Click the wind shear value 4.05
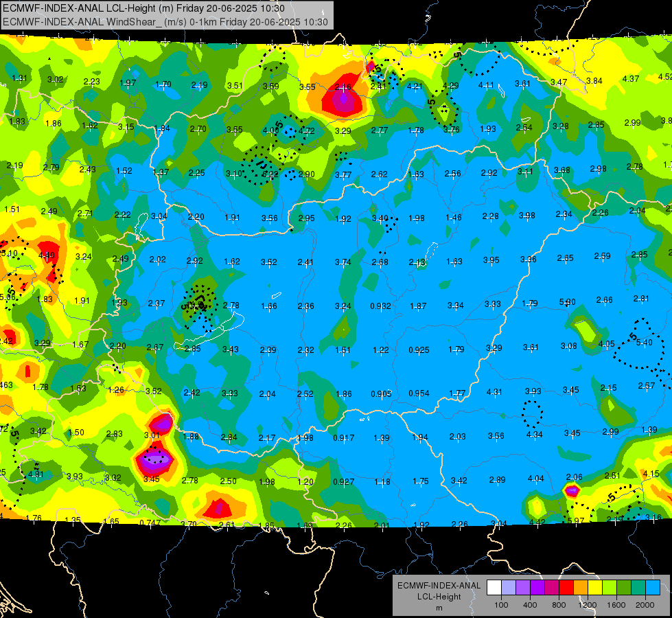The width and height of the screenshot is (672, 618). click(x=606, y=344)
